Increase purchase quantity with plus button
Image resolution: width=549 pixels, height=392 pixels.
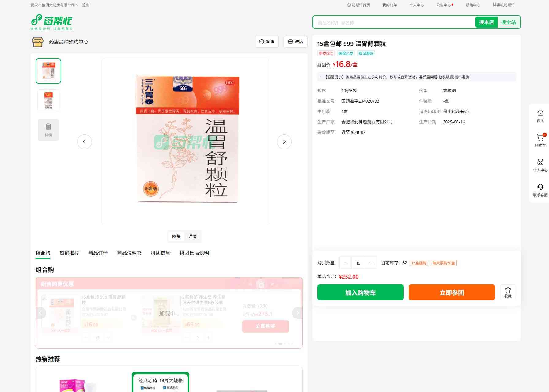(371, 263)
